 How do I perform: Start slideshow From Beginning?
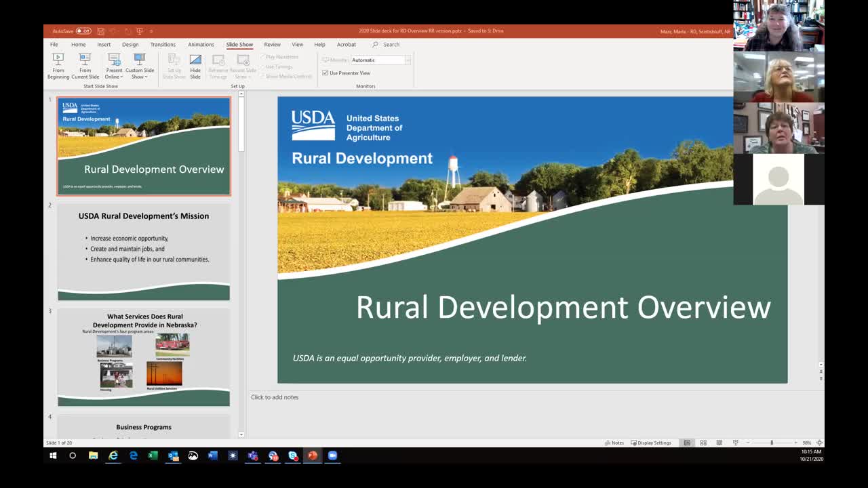pos(58,66)
